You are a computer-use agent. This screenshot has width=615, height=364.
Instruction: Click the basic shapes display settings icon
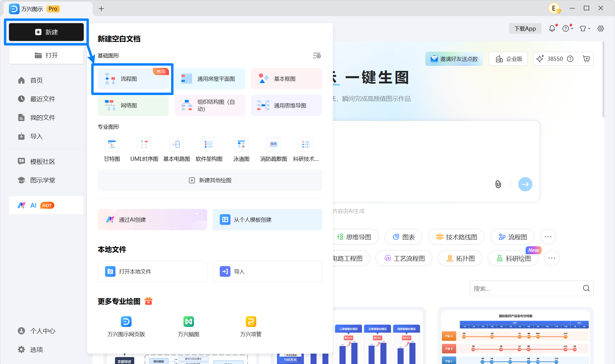tap(317, 55)
